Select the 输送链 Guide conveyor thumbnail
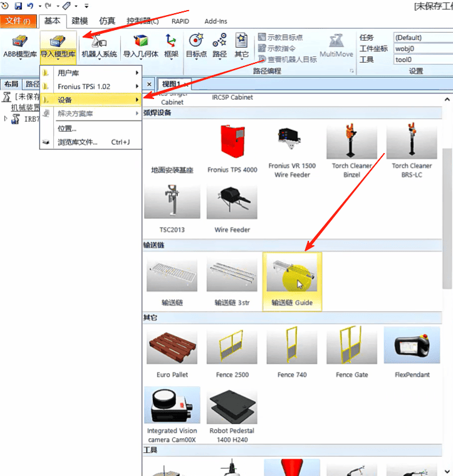The height and width of the screenshot is (476, 453). coord(292,282)
